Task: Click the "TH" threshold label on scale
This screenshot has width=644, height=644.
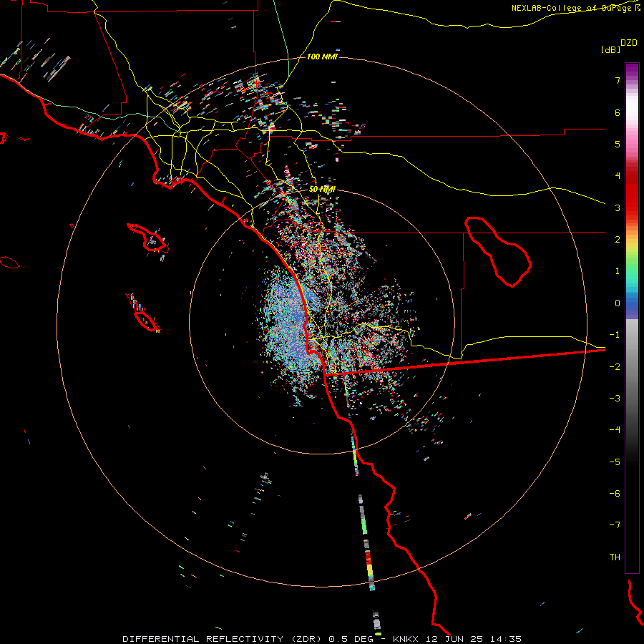Action: coord(615,557)
